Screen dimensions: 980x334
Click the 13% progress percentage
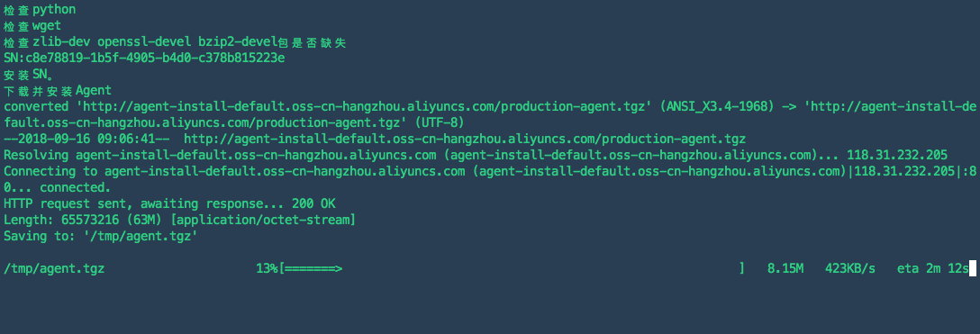(x=267, y=269)
